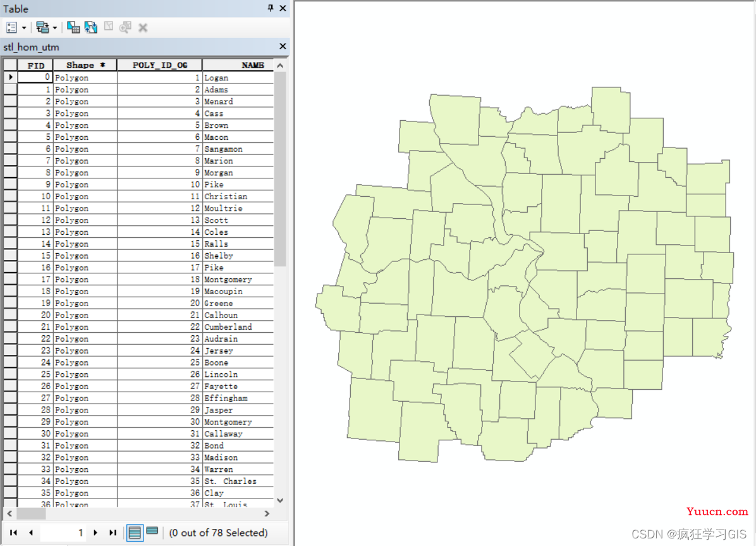
Task: Click the current record number field
Action: [x=63, y=533]
